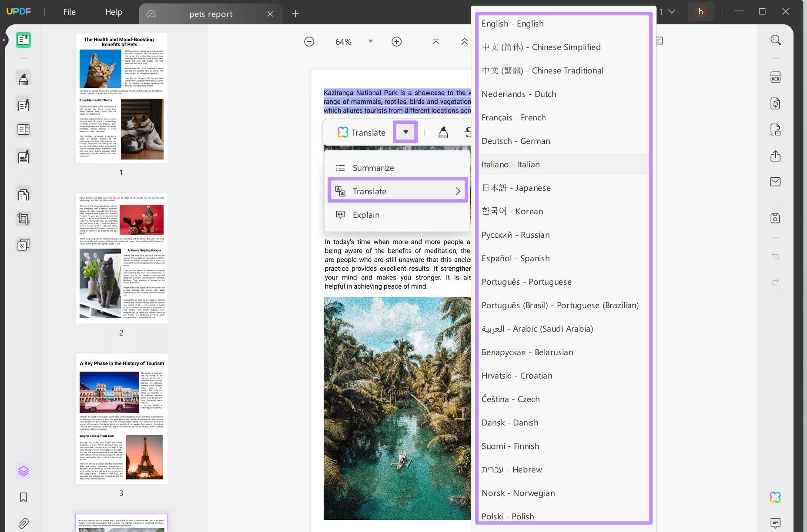
Task: Send file by email icon
Action: pyautogui.click(x=775, y=182)
